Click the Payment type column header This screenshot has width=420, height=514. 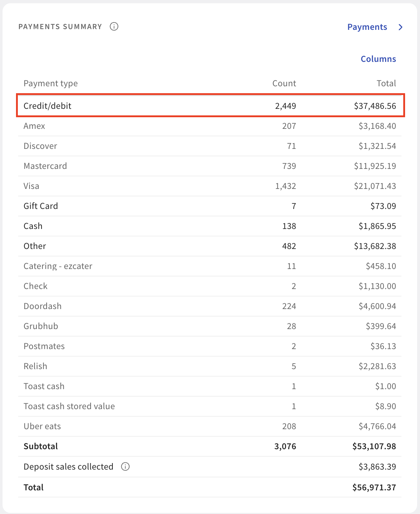point(51,83)
